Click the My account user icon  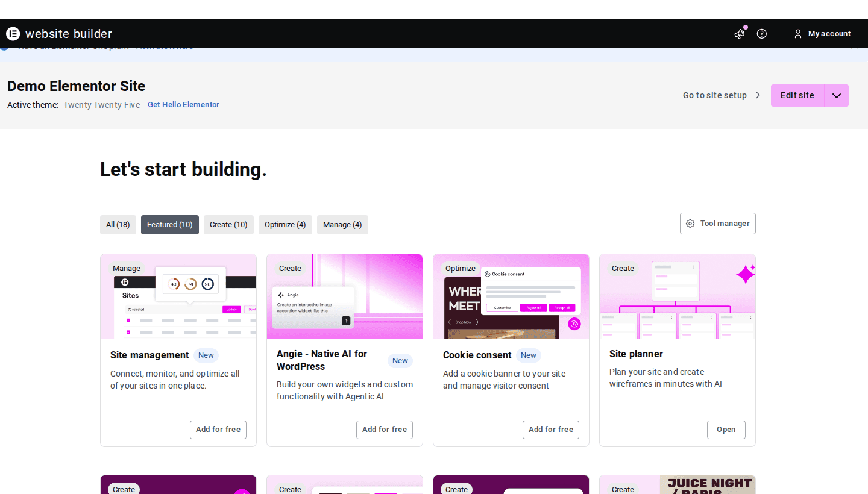798,34
